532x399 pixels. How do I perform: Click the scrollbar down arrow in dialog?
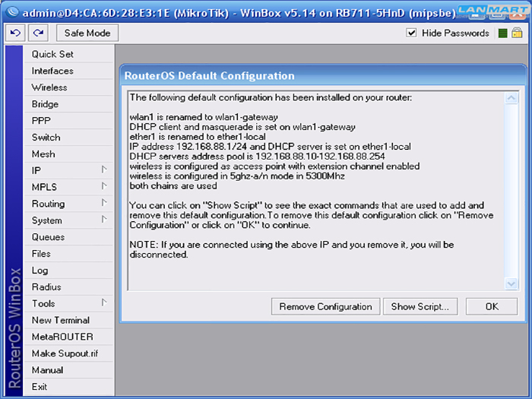click(511, 283)
